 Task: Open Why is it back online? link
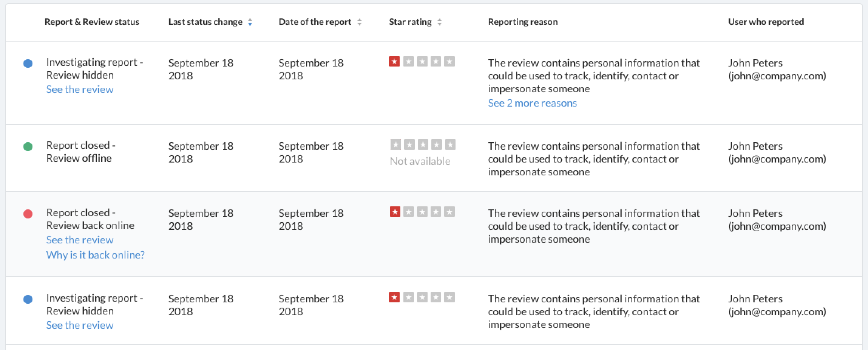click(x=95, y=255)
